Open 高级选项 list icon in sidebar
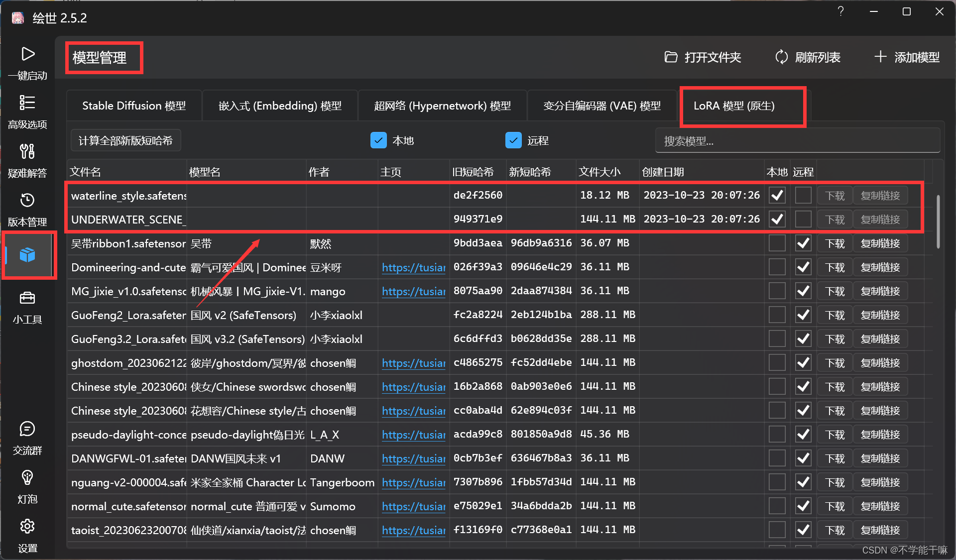The height and width of the screenshot is (560, 956). (27, 103)
